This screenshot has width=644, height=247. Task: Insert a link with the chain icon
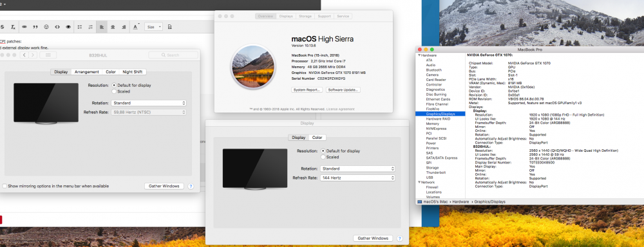coord(24,27)
